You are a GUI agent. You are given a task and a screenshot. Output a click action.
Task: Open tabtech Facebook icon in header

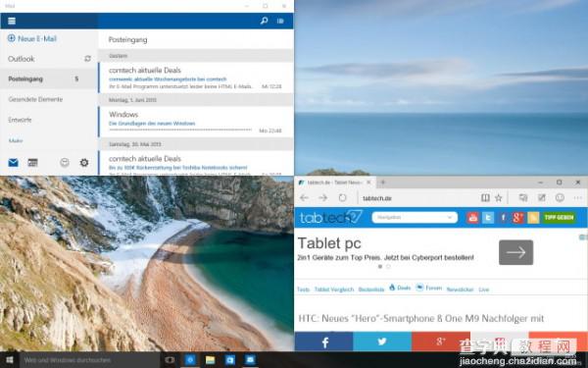click(503, 218)
